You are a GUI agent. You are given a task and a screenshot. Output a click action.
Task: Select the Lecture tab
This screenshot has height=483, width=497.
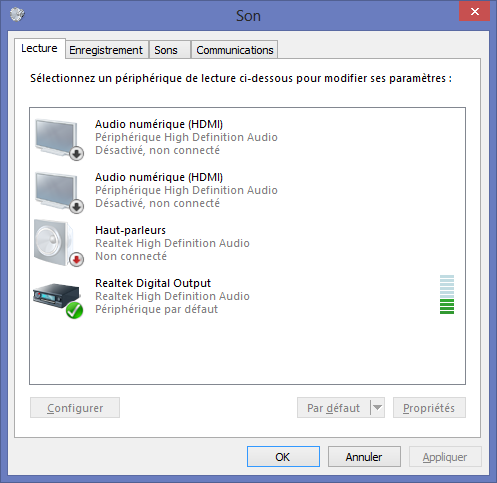[39, 48]
